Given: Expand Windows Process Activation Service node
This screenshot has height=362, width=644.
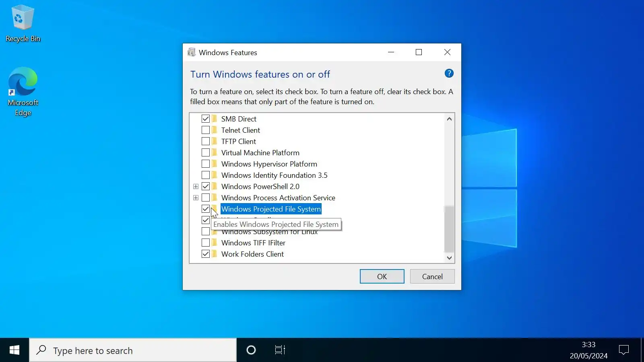Looking at the screenshot, I should 196,197.
